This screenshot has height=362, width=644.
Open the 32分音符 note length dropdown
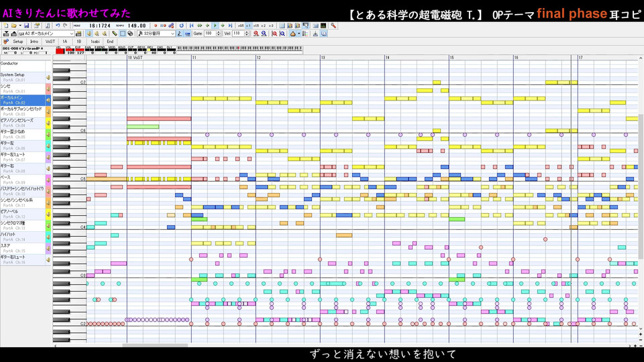(172, 34)
